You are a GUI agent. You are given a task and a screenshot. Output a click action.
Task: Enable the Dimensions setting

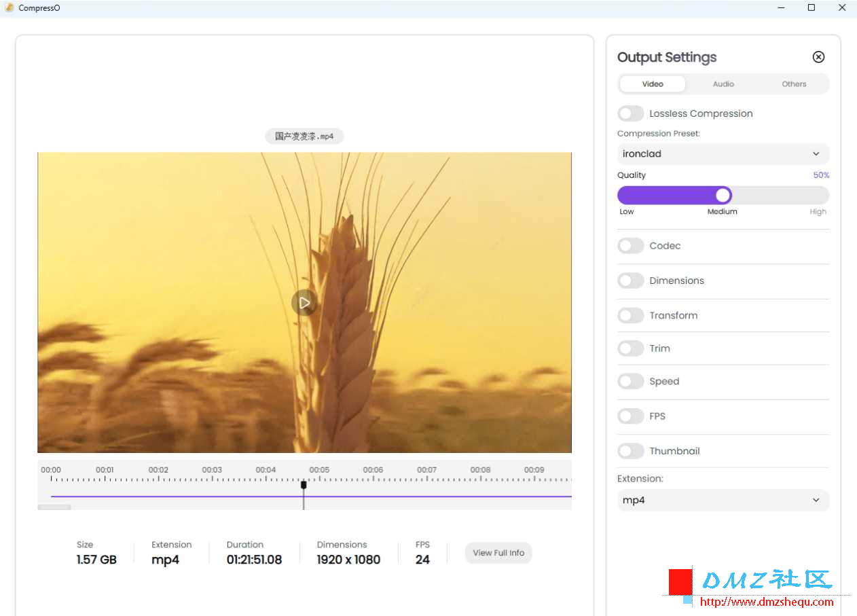coord(631,280)
